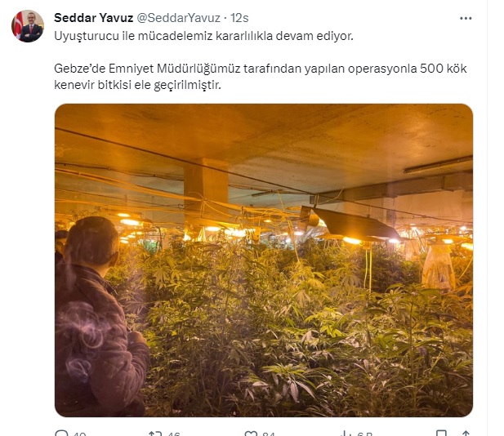The height and width of the screenshot is (436, 504).
Task: Open the cannabis grow room photo
Action: [x=264, y=260]
